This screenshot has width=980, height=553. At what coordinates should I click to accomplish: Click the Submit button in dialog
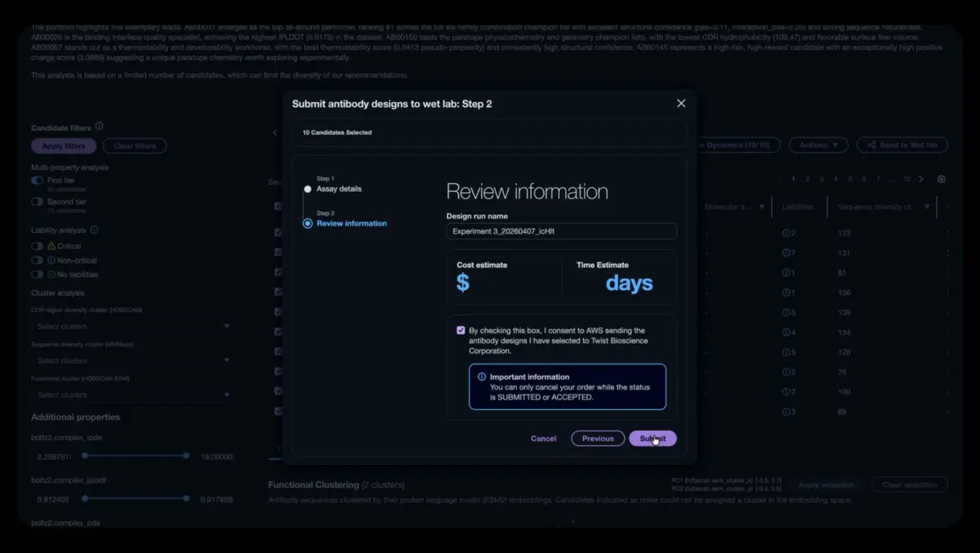pos(653,439)
